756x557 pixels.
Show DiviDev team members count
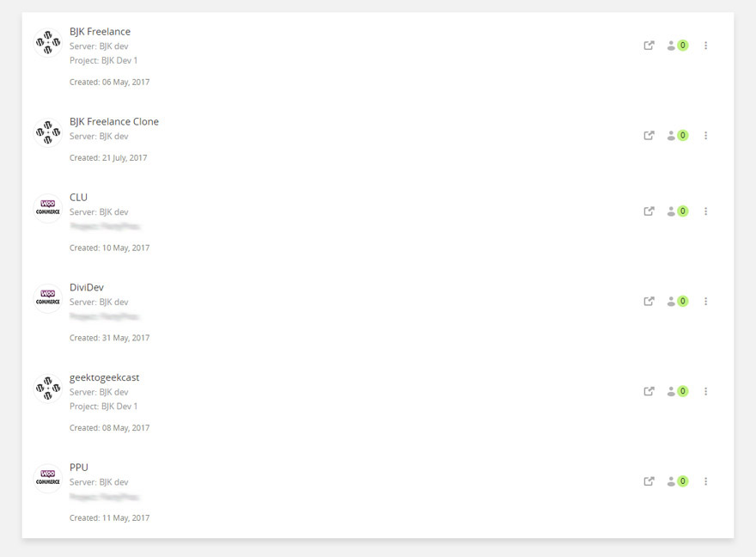[677, 302]
